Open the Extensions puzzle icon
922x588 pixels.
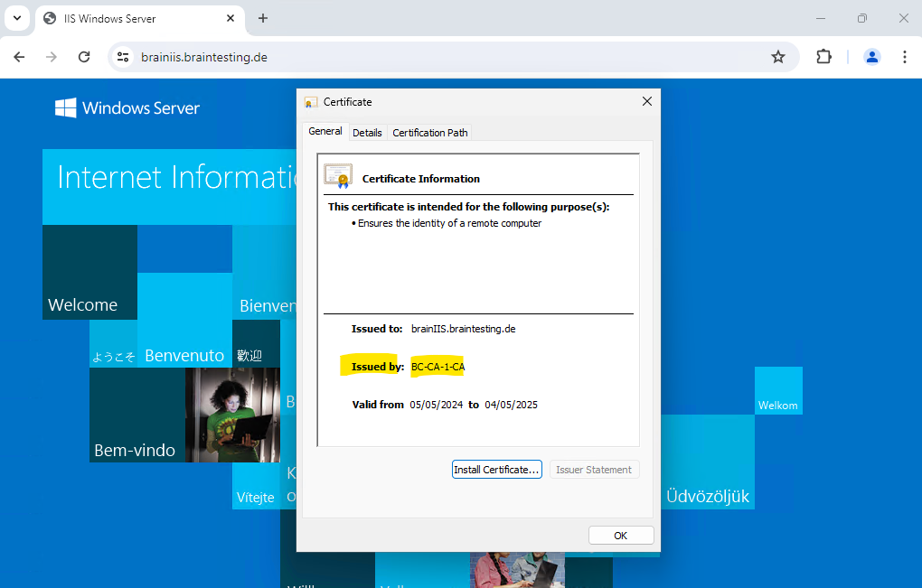point(823,57)
